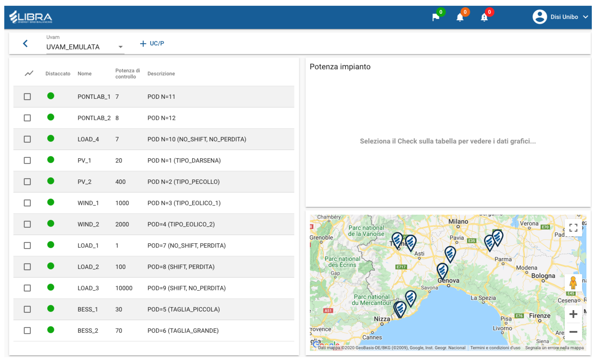Open the orange-badged bell notifications
597x364 pixels.
point(460,17)
